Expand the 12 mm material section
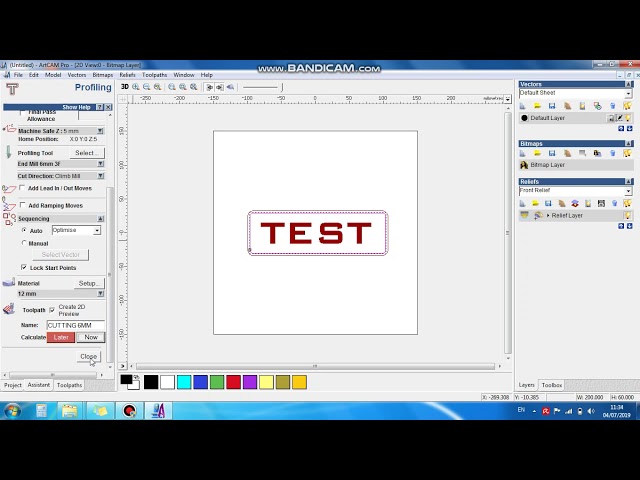This screenshot has width=640, height=480. pos(100,294)
